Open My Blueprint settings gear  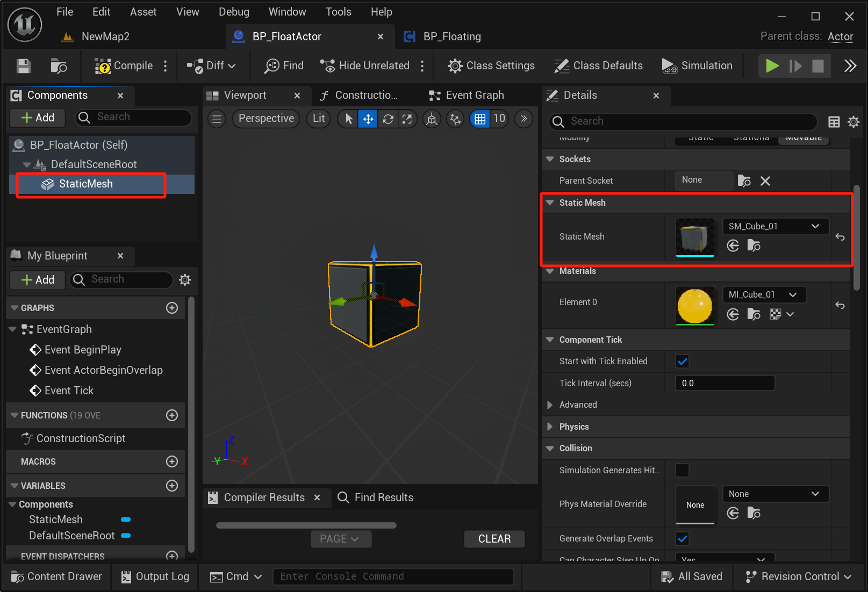[x=185, y=280]
